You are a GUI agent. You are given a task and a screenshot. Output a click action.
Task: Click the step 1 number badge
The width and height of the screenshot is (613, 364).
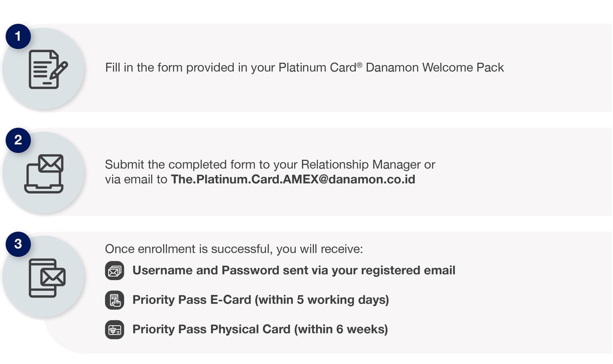click(18, 36)
